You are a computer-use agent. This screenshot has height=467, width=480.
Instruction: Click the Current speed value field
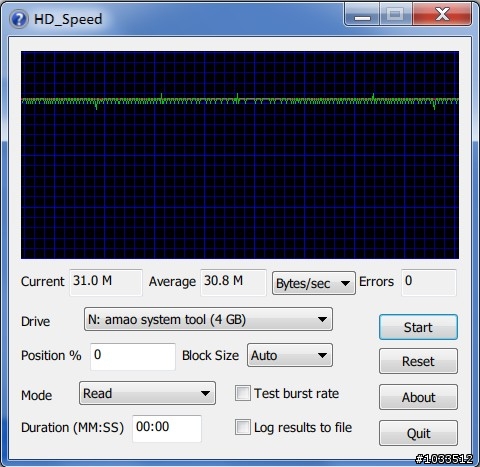[x=106, y=282]
